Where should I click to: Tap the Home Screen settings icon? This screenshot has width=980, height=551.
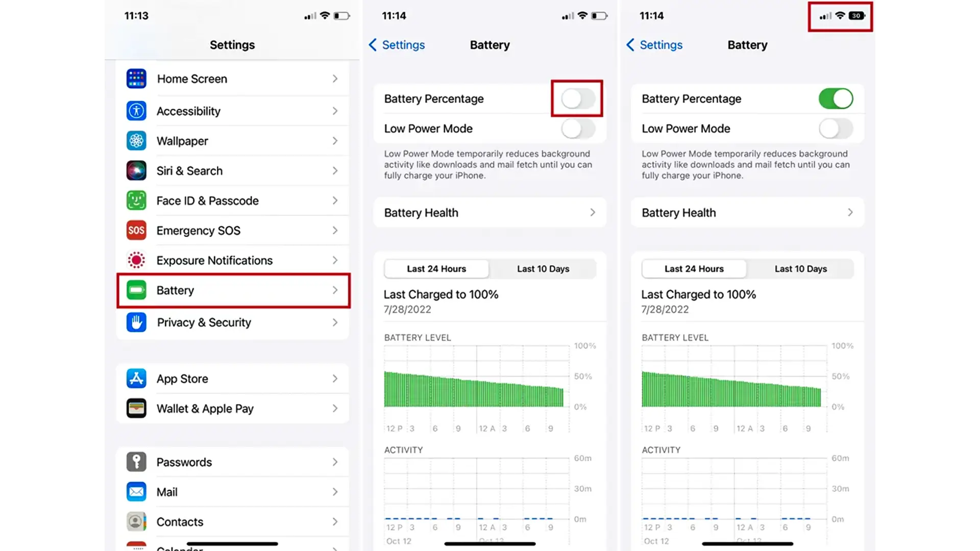135,79
